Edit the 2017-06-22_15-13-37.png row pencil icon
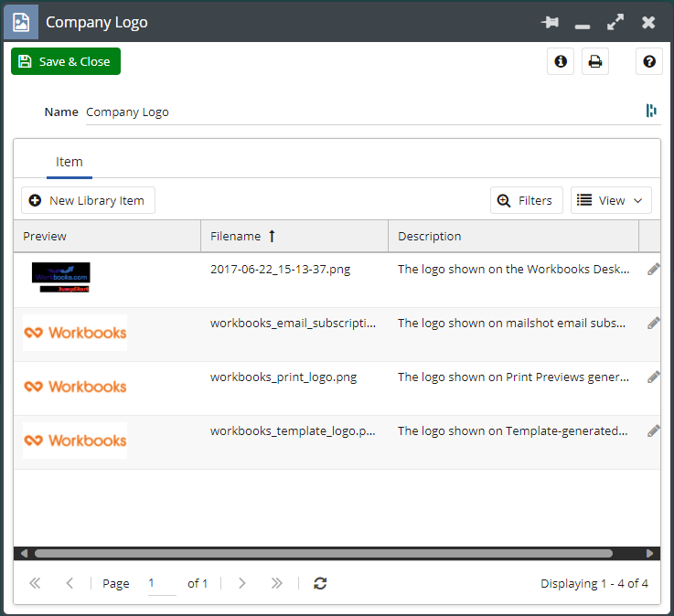This screenshot has height=616, width=674. tap(653, 270)
